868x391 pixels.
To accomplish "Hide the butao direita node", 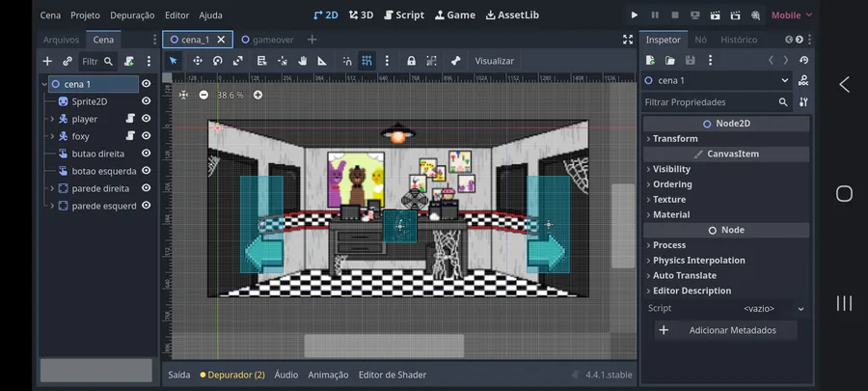I will [x=147, y=154].
